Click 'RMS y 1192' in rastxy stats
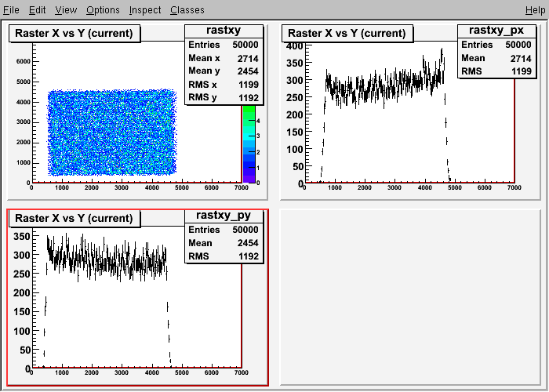The height and width of the screenshot is (392, 549). [x=224, y=97]
